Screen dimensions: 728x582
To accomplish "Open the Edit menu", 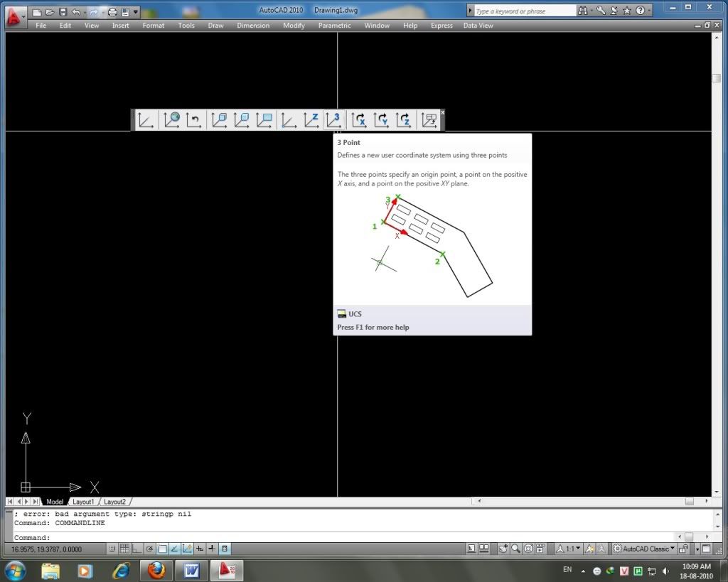I will click(x=65, y=26).
